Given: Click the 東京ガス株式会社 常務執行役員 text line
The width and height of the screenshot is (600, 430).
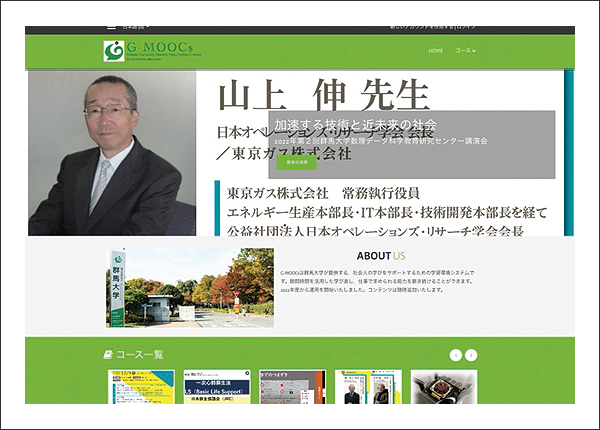Looking at the screenshot, I should pos(323,193).
